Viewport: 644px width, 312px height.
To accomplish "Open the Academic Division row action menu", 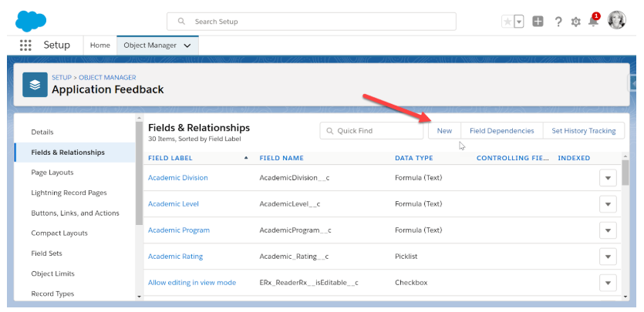I will coord(609,178).
